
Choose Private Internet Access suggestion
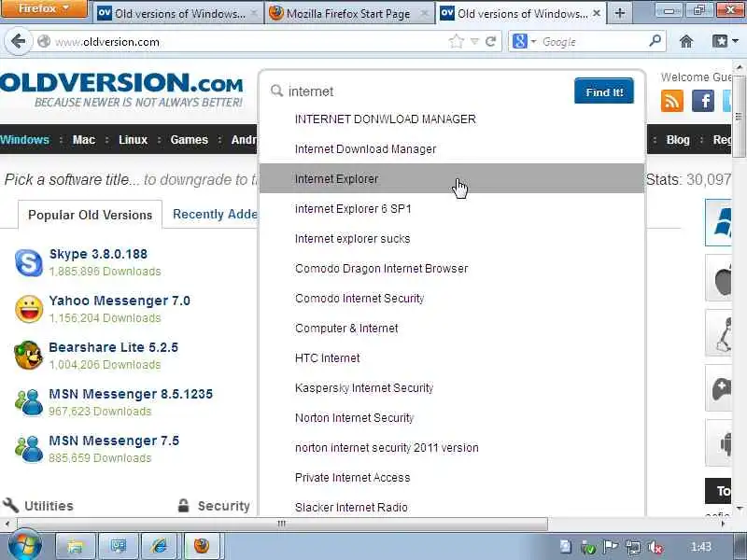click(452, 478)
